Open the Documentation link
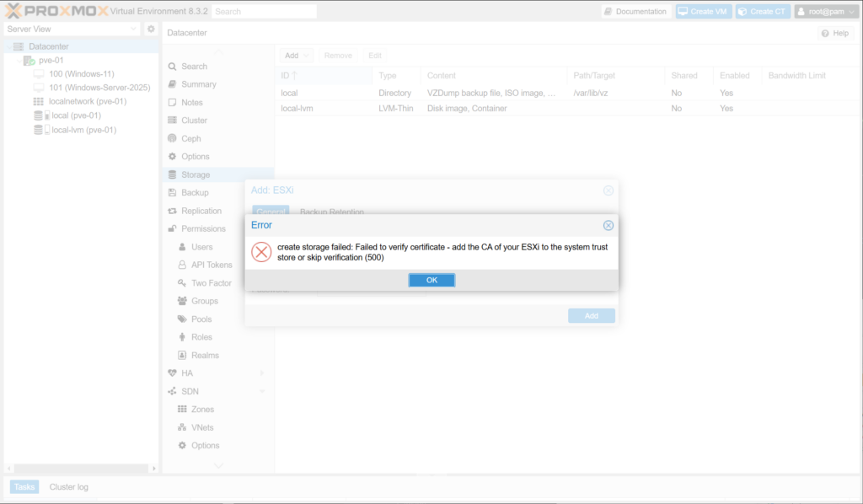 (x=636, y=12)
